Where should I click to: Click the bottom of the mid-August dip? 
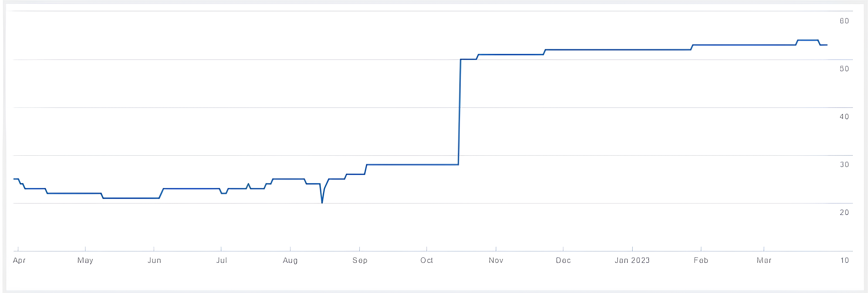tap(322, 203)
